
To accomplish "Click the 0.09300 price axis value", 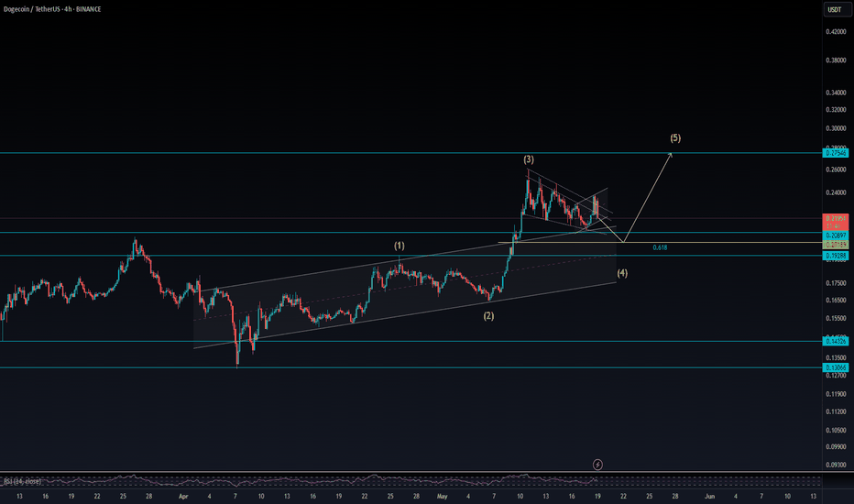I will [836, 465].
